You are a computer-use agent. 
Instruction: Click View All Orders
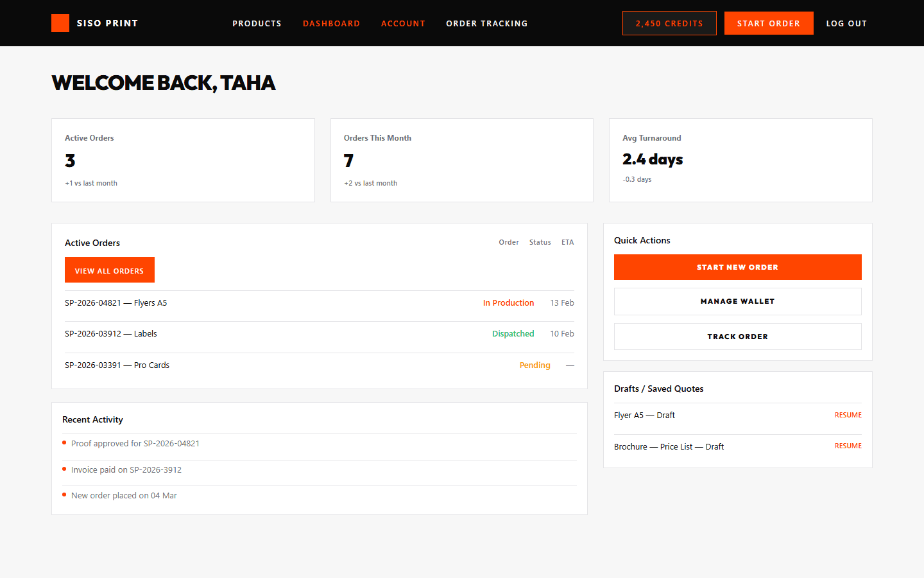pyautogui.click(x=109, y=270)
